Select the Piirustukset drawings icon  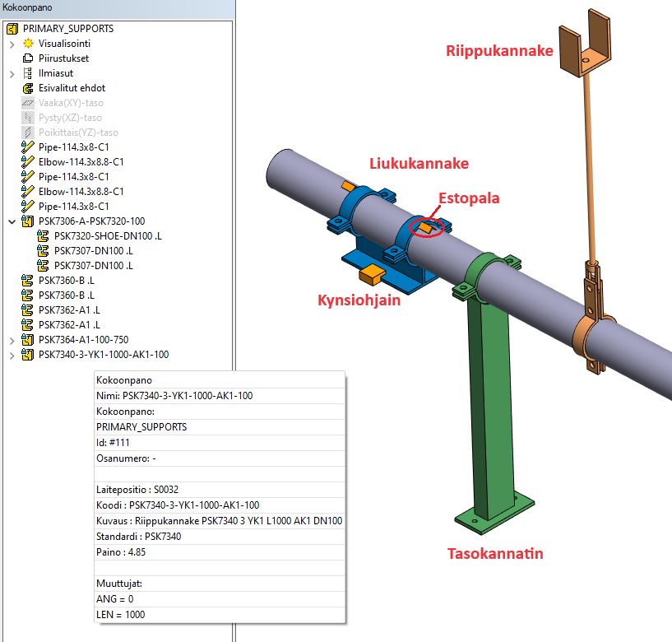pyautogui.click(x=28, y=58)
